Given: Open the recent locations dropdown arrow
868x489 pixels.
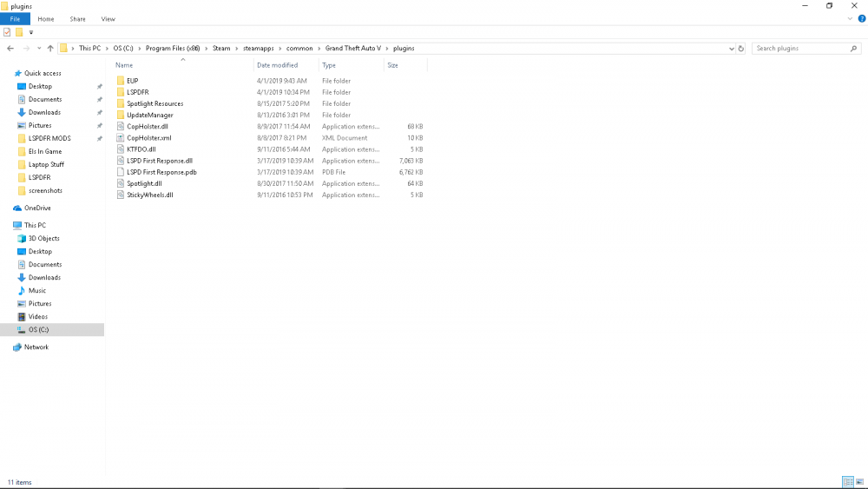Looking at the screenshot, I should tap(39, 48).
